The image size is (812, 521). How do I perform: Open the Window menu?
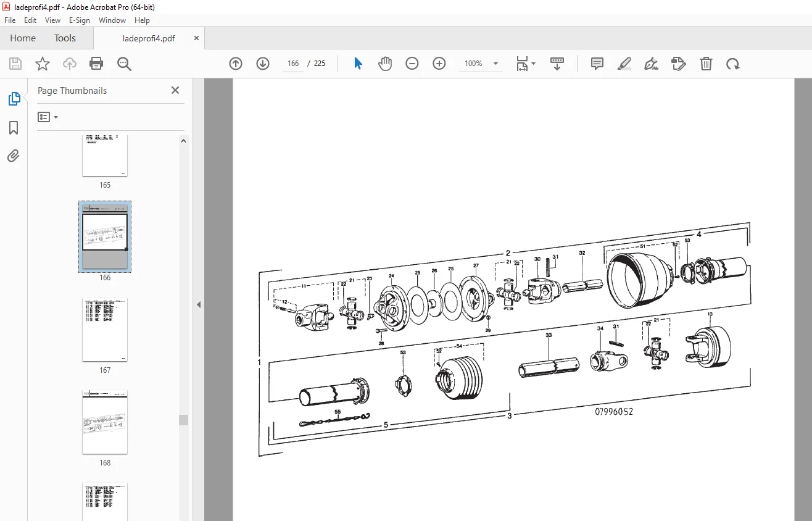[112, 20]
